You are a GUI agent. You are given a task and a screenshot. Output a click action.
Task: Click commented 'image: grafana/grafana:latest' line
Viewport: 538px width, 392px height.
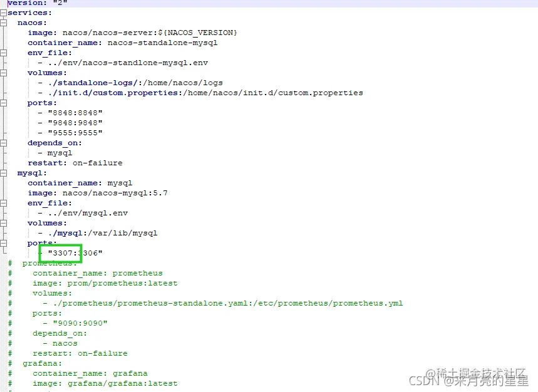105,383
